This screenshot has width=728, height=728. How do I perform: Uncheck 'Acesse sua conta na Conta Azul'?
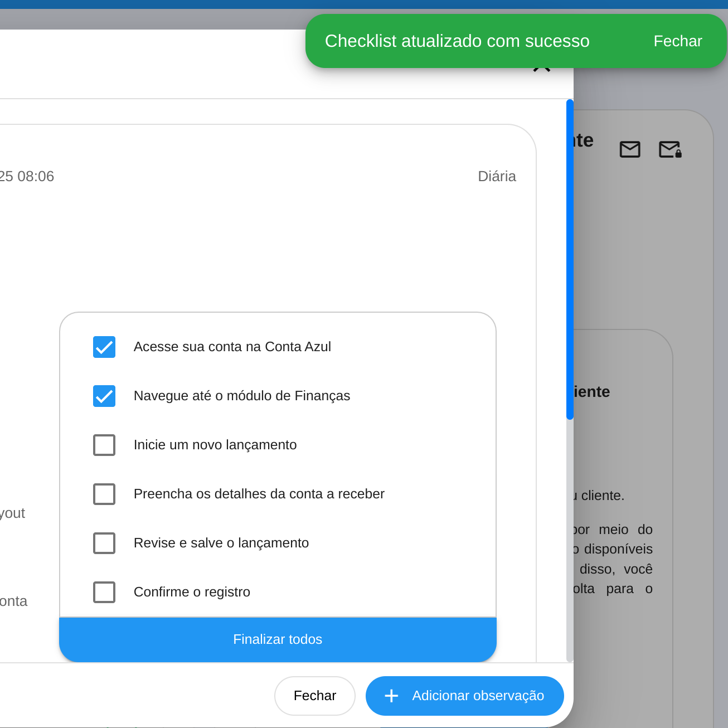(x=104, y=347)
